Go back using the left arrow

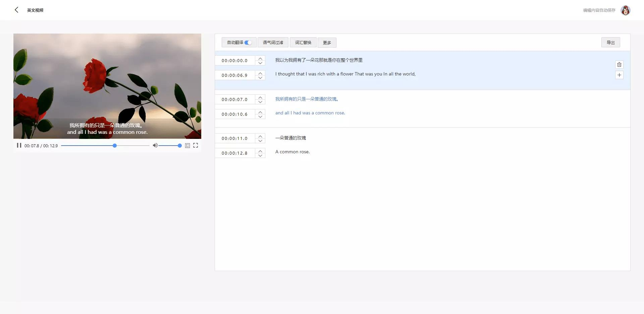click(x=16, y=10)
